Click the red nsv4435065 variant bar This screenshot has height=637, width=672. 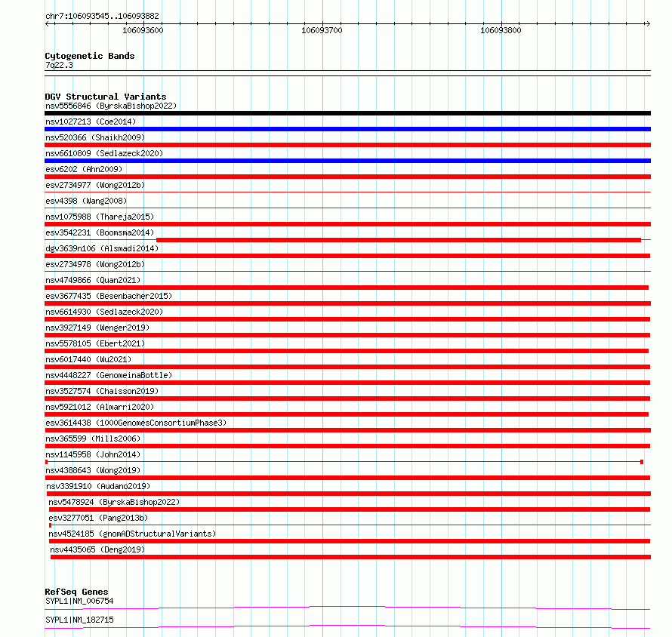coord(350,557)
